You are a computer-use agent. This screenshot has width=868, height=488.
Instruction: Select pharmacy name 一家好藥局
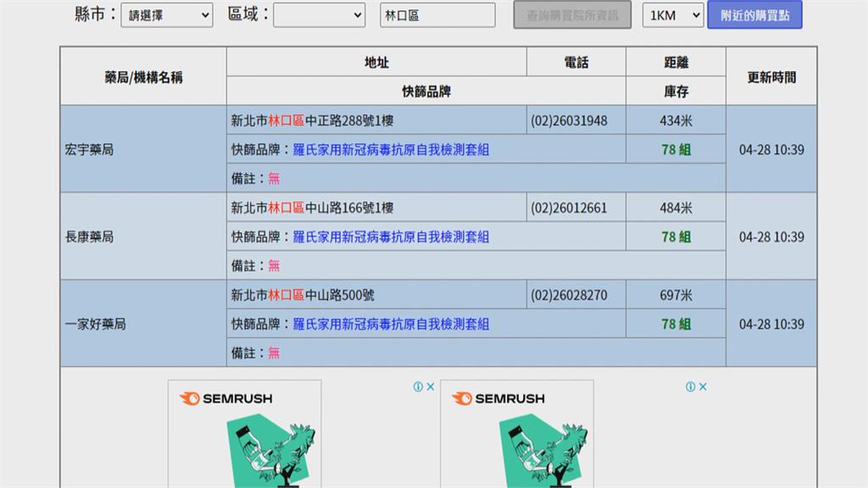pyautogui.click(x=95, y=324)
